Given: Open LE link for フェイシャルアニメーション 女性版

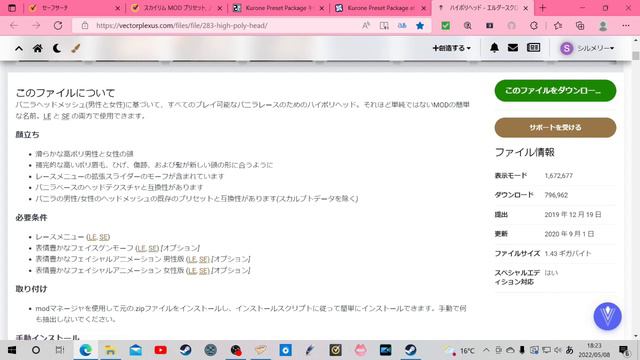Looking at the screenshot, I should 192,270.
